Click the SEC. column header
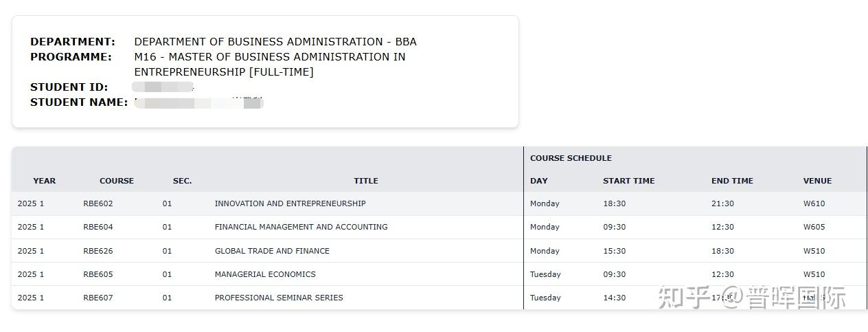Screen dimensions: 868x332 (182, 181)
